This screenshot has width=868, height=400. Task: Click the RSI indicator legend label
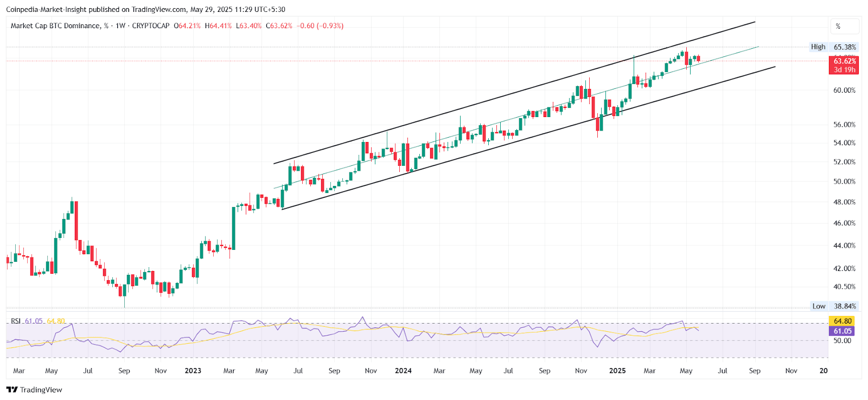[x=16, y=321]
